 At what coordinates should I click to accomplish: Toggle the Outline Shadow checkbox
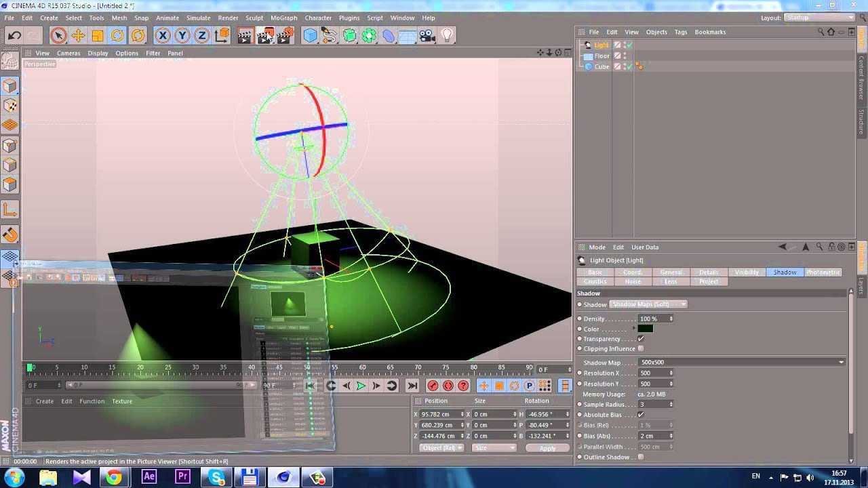pos(641,457)
